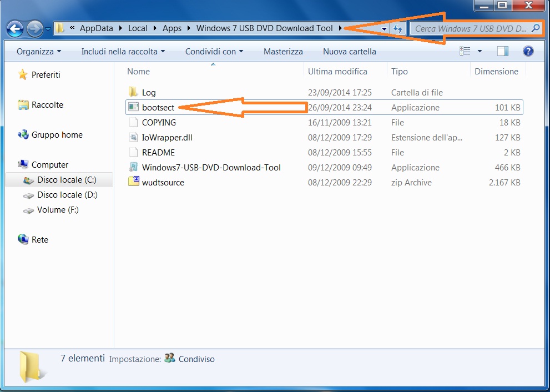
Task: Refresh the folder view
Action: pos(398,29)
